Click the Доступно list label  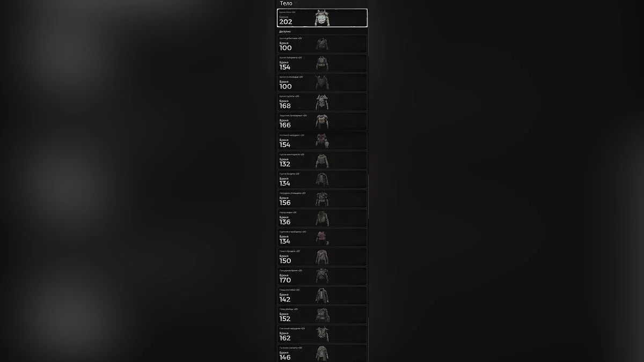284,32
